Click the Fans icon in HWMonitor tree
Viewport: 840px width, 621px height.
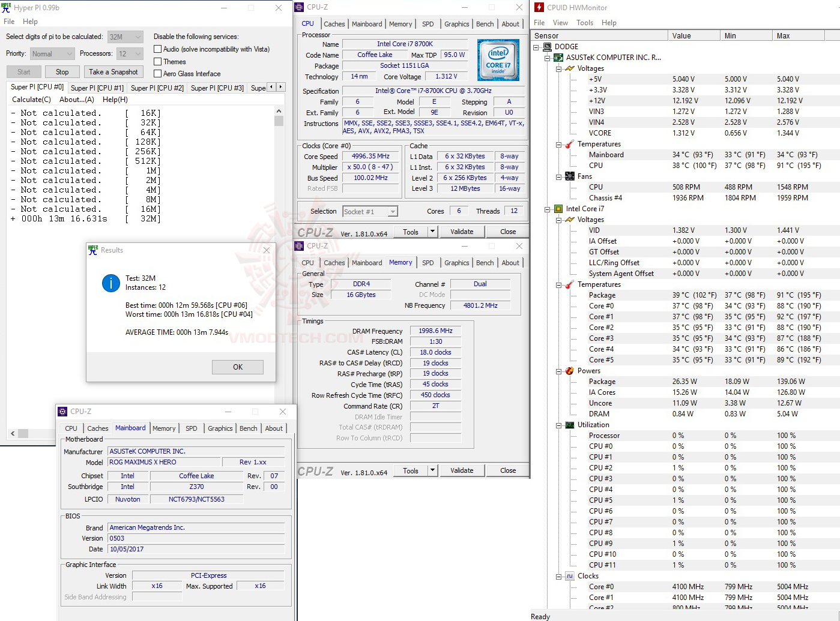point(570,176)
